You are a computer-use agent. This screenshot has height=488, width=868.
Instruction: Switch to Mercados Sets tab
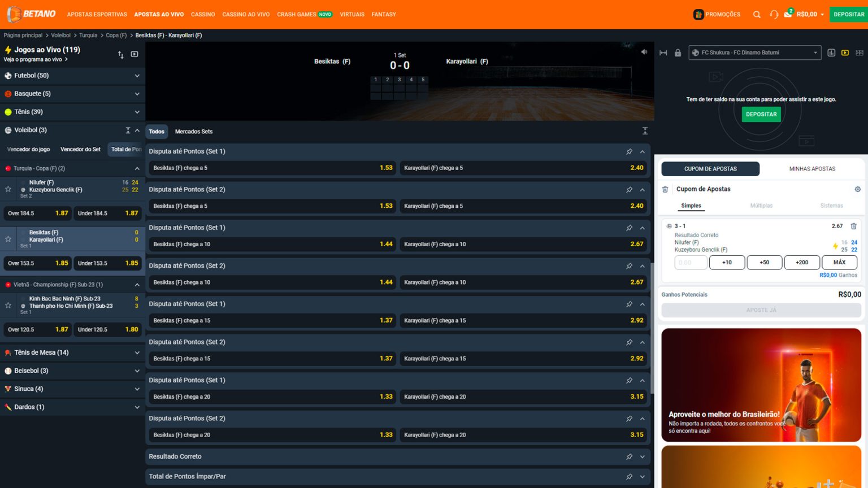click(x=194, y=132)
